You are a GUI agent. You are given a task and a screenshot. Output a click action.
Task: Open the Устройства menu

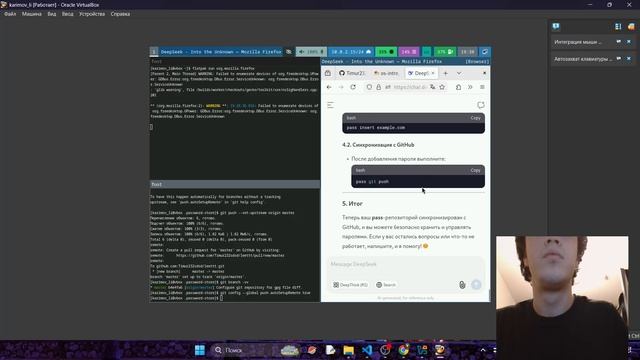click(x=92, y=14)
